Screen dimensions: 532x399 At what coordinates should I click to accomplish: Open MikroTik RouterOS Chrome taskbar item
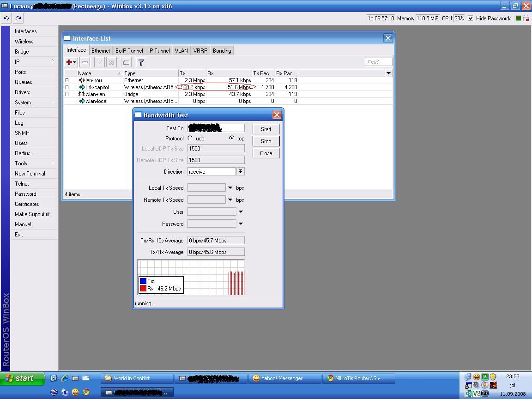click(359, 378)
